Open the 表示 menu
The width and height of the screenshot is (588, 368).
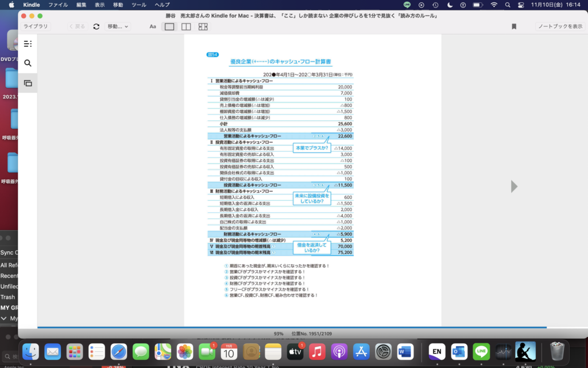click(x=99, y=5)
